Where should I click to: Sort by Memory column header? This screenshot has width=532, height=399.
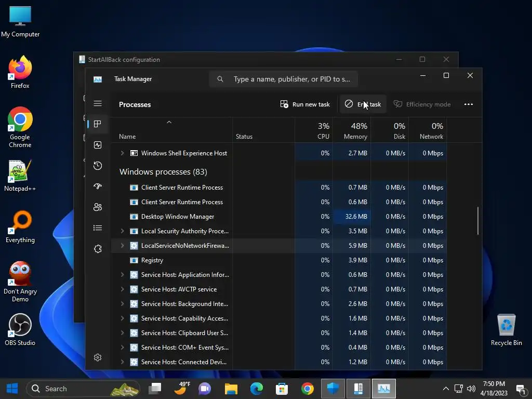pos(352,130)
